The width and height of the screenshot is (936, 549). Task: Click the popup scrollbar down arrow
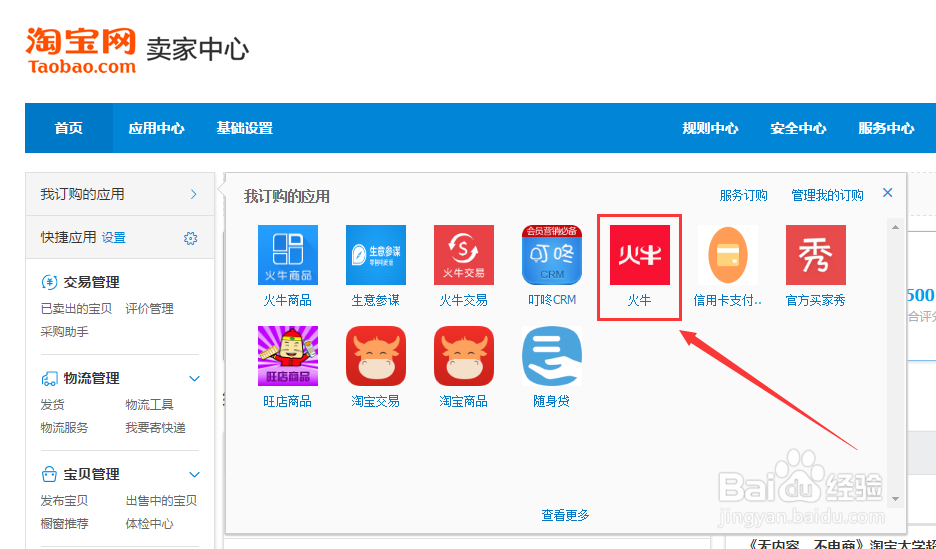click(x=895, y=499)
